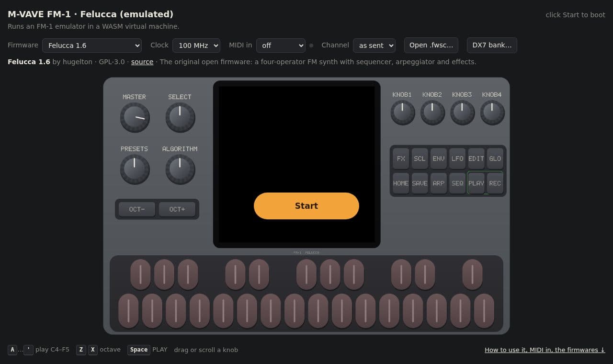Open the ENV envelope button
613x364 pixels.
(439, 159)
